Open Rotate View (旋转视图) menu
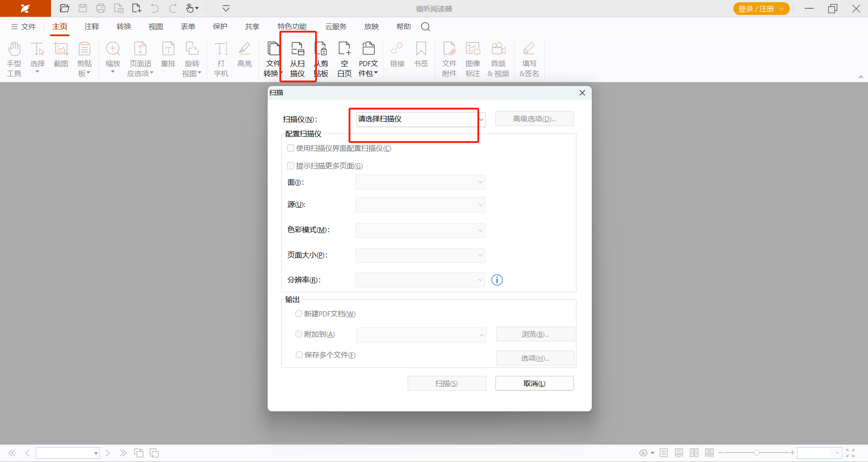868x462 pixels. click(x=192, y=59)
